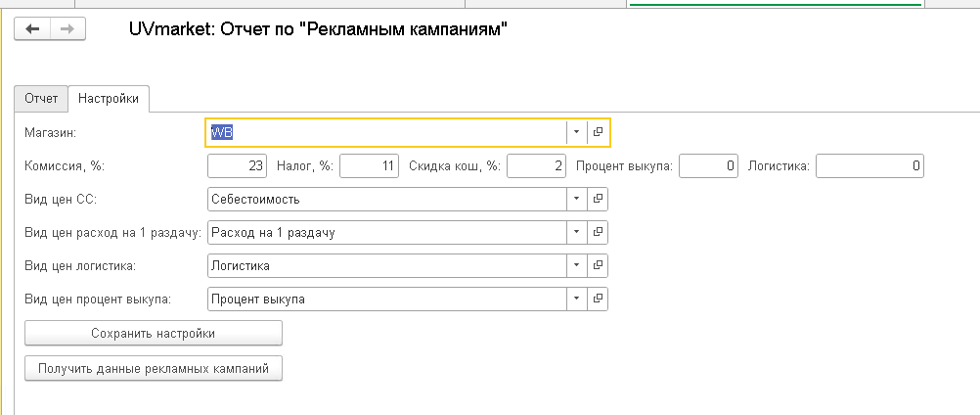
Task: Go back with the left arrow button
Action: point(32,28)
